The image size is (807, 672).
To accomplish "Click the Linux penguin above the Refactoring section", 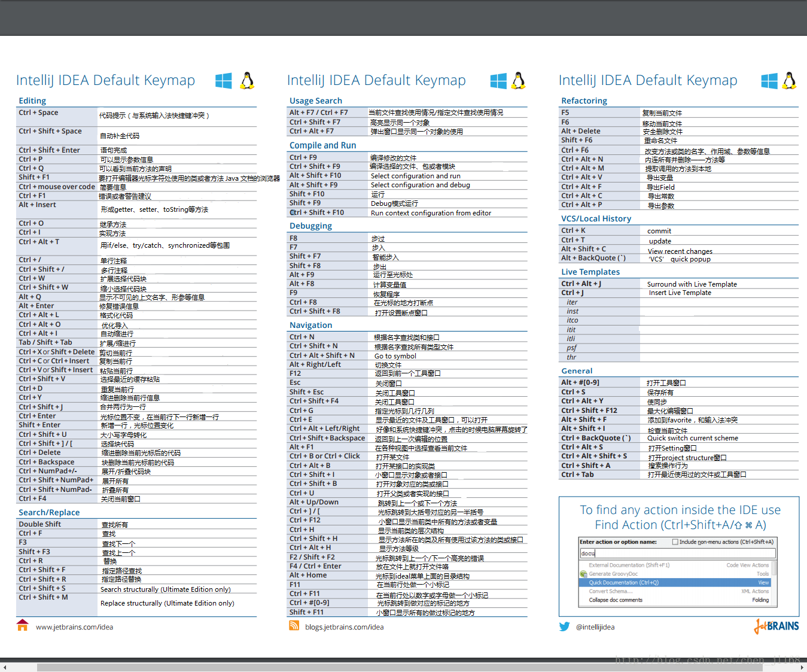I will pyautogui.click(x=790, y=81).
